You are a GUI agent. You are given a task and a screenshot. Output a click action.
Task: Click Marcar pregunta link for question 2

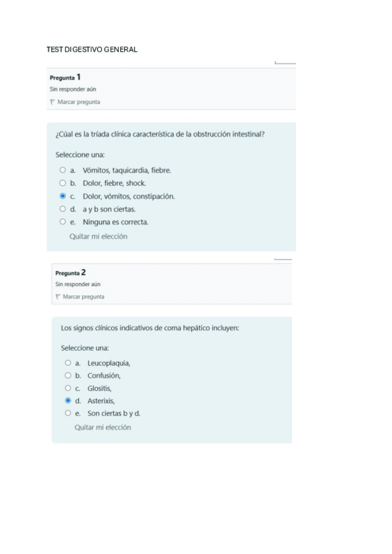point(83,297)
